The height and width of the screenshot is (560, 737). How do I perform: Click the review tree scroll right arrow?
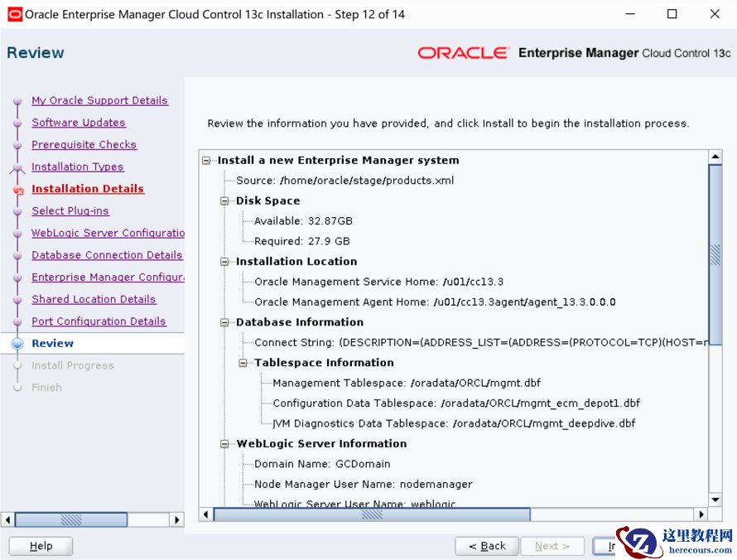coord(701,514)
